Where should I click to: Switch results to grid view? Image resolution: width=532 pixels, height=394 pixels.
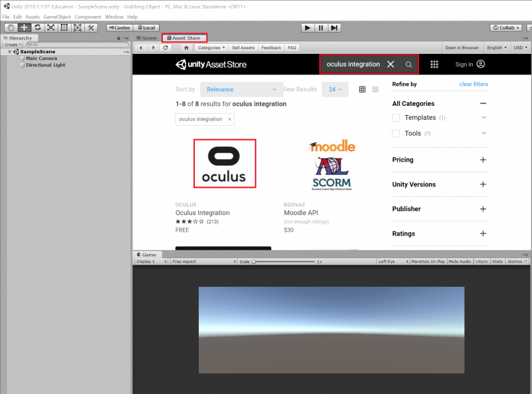[x=362, y=89]
